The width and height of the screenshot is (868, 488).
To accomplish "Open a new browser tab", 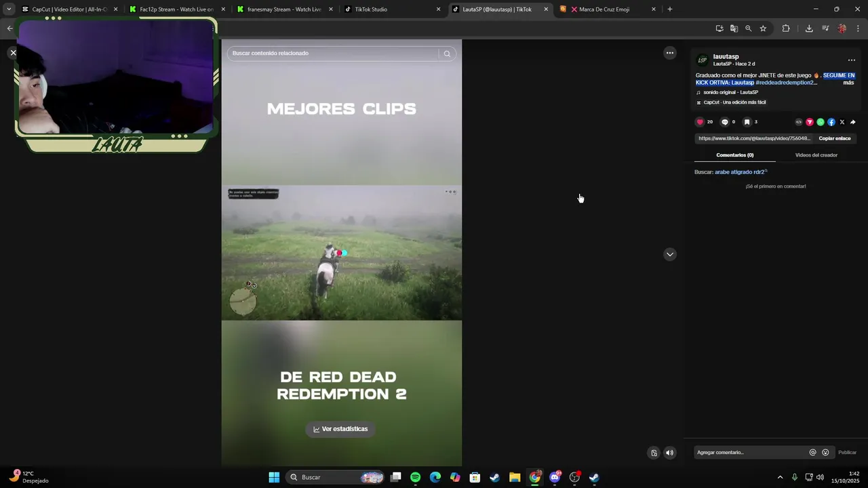I will click(670, 9).
